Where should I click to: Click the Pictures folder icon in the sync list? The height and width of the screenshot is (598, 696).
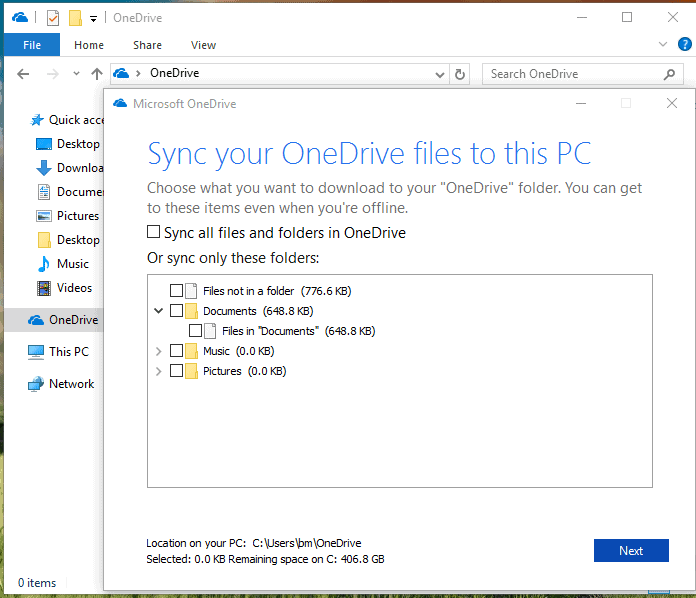[191, 371]
